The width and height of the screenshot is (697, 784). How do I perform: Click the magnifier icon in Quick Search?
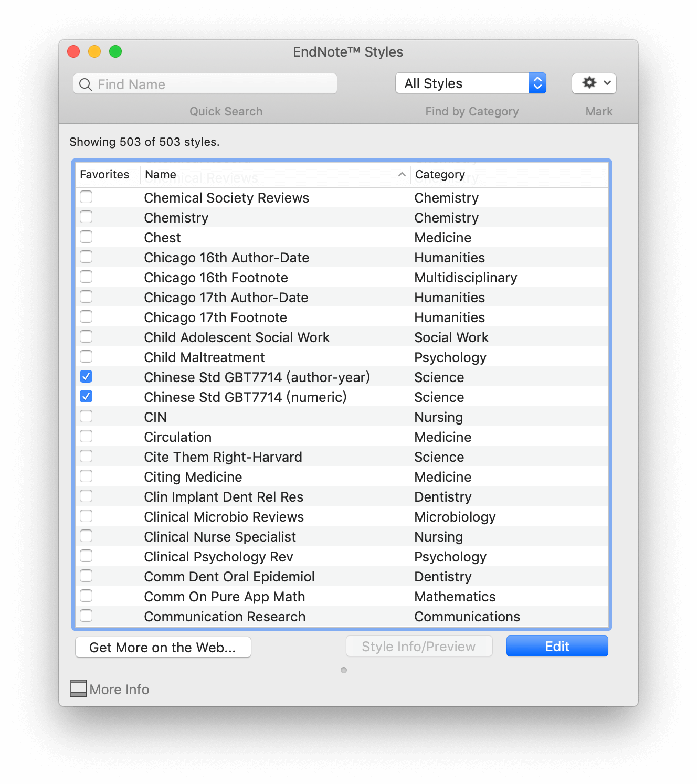coord(86,84)
